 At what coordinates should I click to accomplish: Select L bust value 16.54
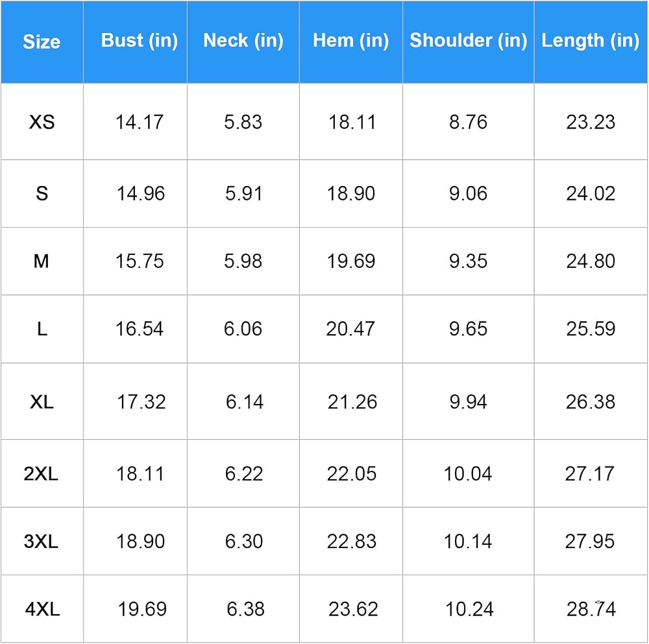[140, 329]
